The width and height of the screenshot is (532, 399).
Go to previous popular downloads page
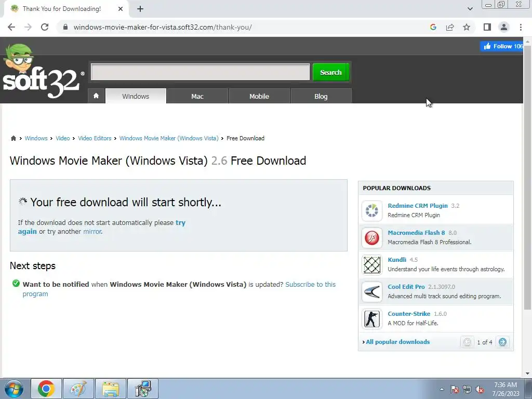tap(467, 342)
